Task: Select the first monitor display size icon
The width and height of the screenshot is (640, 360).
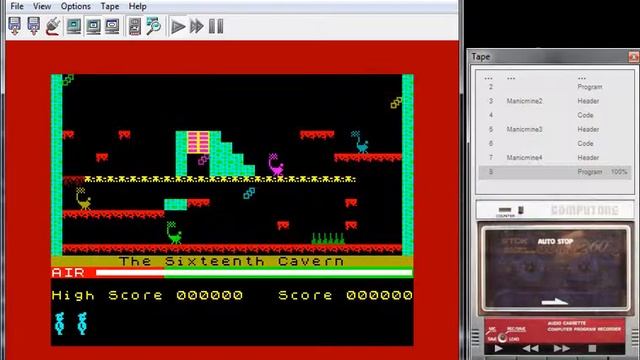Action: pos(74,26)
